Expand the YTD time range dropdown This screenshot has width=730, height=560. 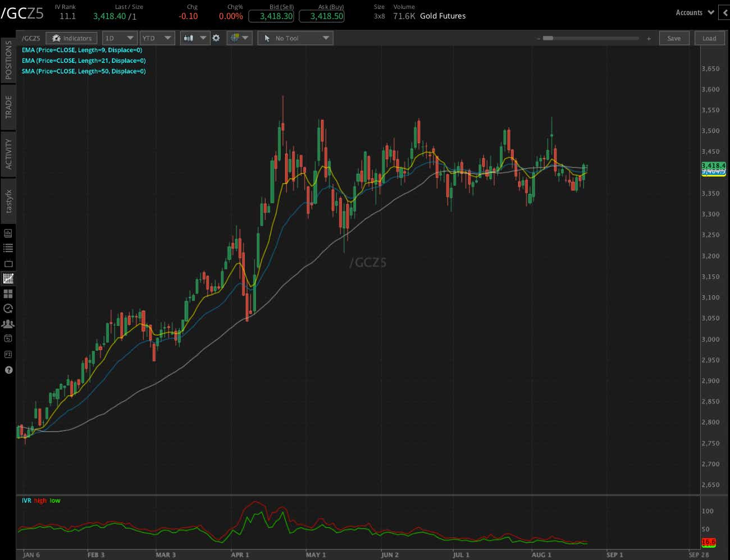[157, 38]
